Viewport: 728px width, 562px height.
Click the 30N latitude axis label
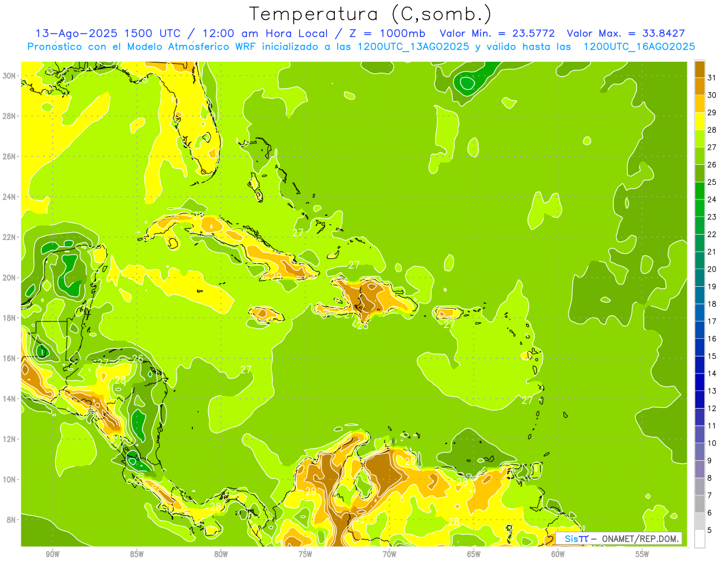[9, 76]
